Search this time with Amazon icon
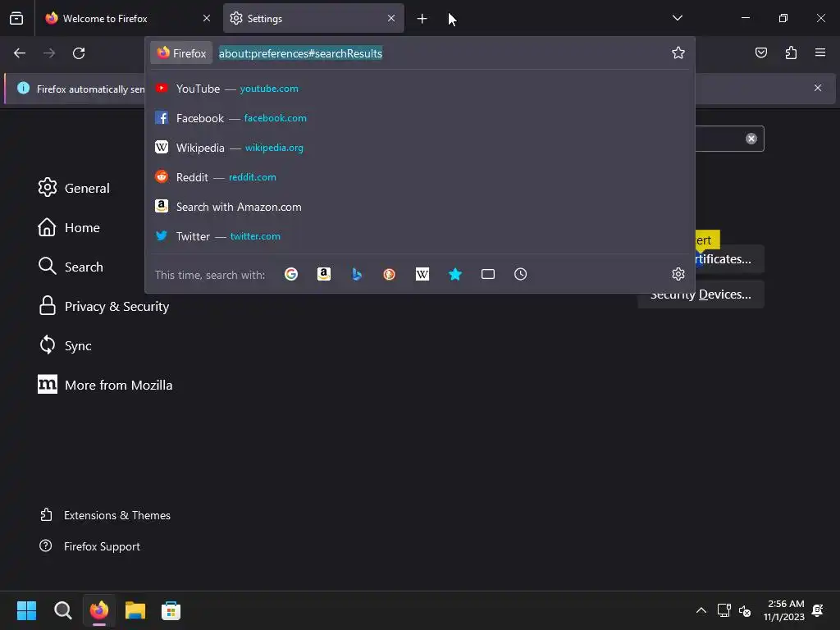This screenshot has height=630, width=840. 323,274
